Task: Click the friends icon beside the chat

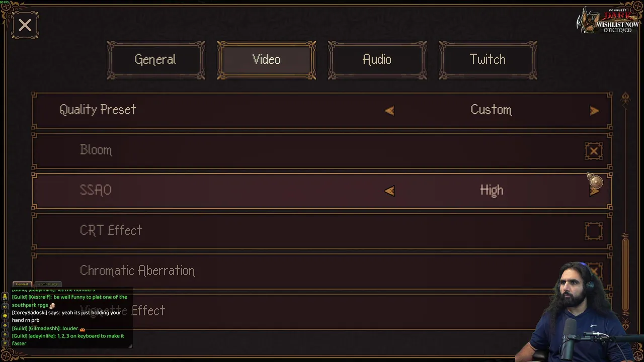Action: [5, 297]
